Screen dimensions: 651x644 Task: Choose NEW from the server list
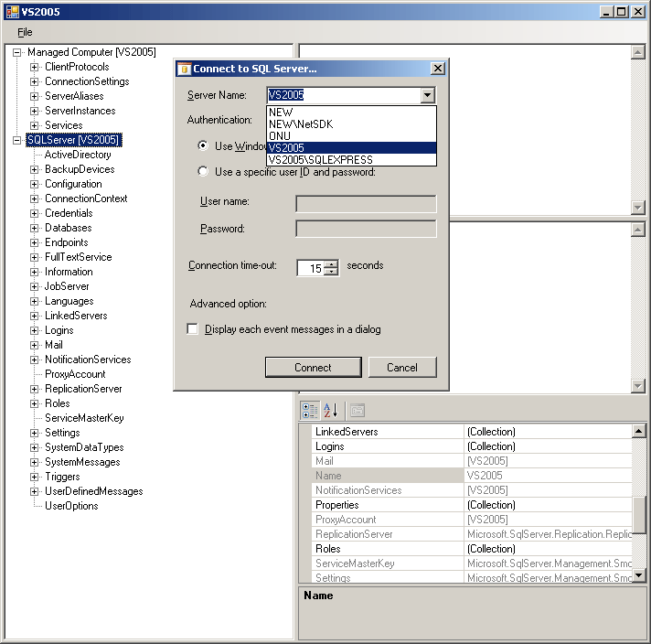(x=351, y=113)
